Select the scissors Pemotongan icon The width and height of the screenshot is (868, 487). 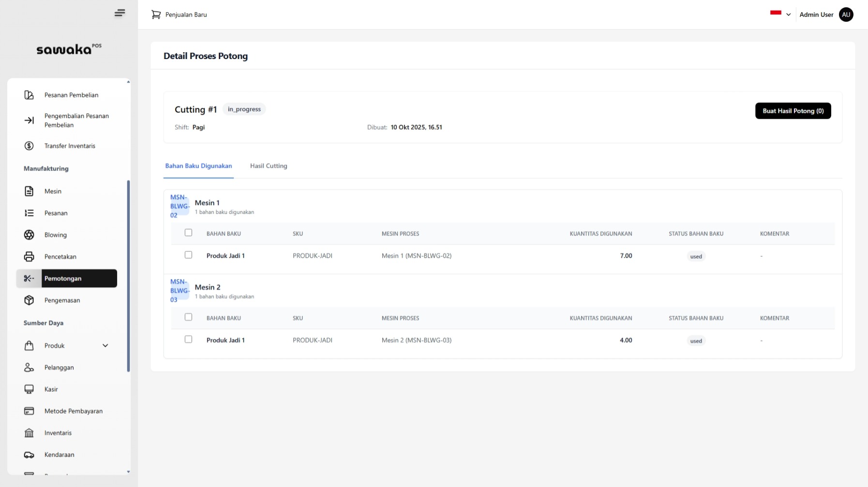pyautogui.click(x=29, y=279)
